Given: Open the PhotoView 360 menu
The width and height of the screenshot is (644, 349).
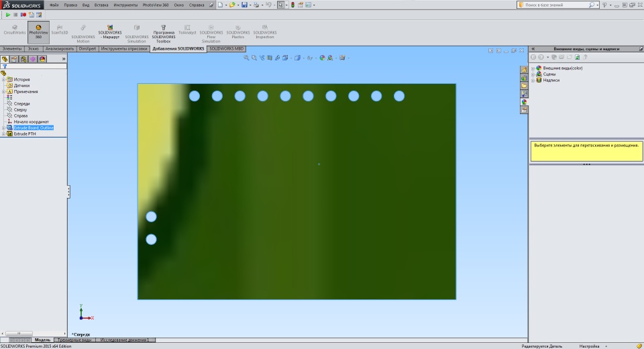Looking at the screenshot, I should [156, 5].
